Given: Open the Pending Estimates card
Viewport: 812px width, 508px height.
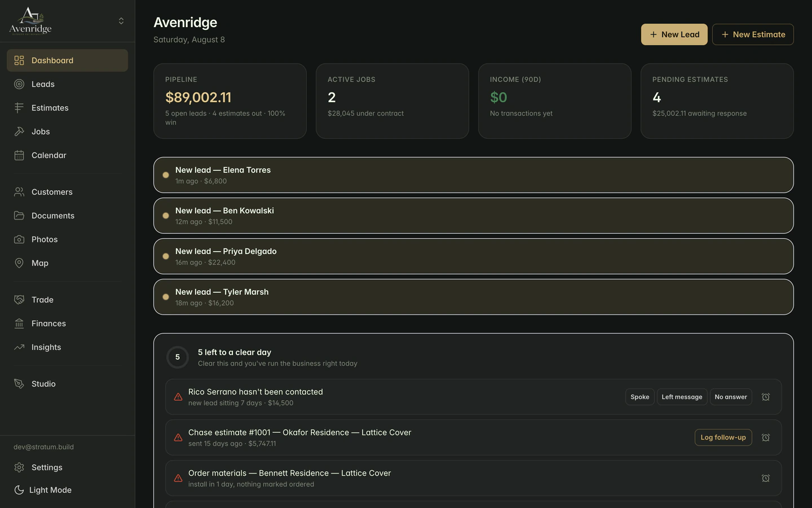Looking at the screenshot, I should [x=717, y=101].
